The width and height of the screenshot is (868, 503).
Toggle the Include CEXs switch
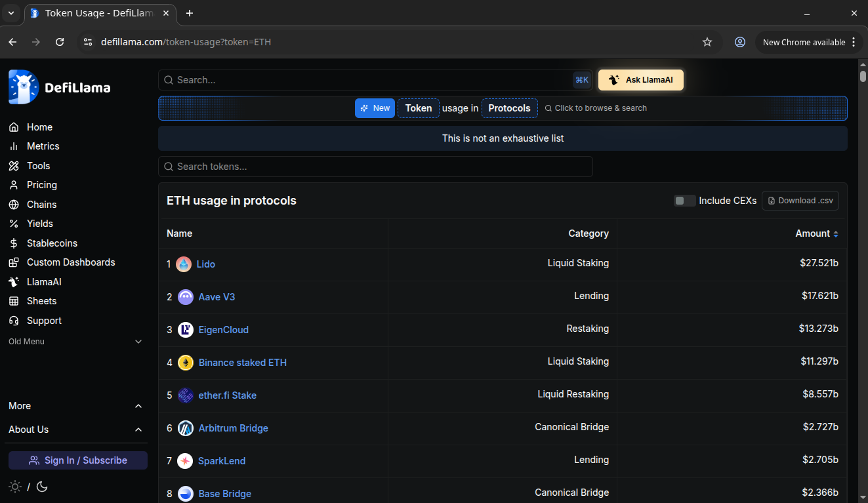684,201
